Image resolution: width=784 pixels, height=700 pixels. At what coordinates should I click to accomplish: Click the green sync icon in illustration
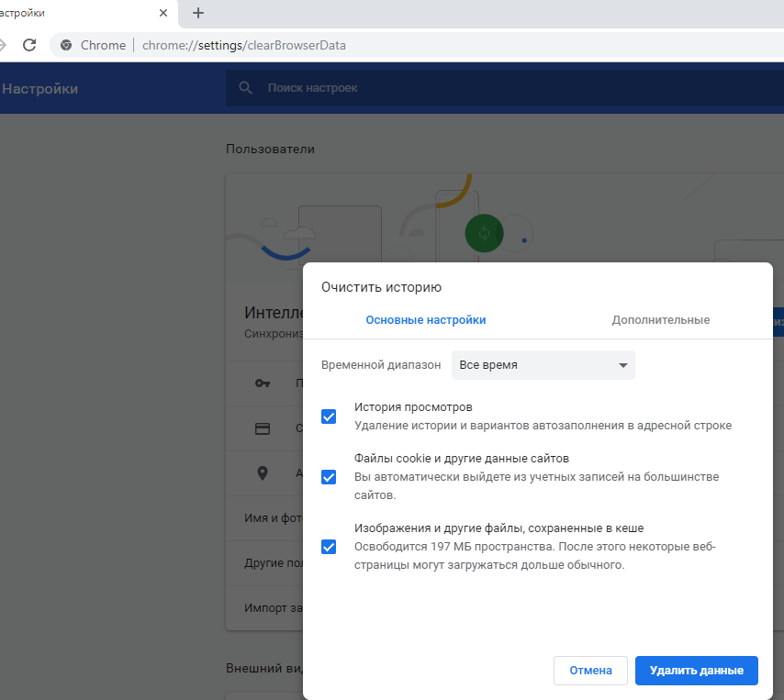pyautogui.click(x=484, y=233)
